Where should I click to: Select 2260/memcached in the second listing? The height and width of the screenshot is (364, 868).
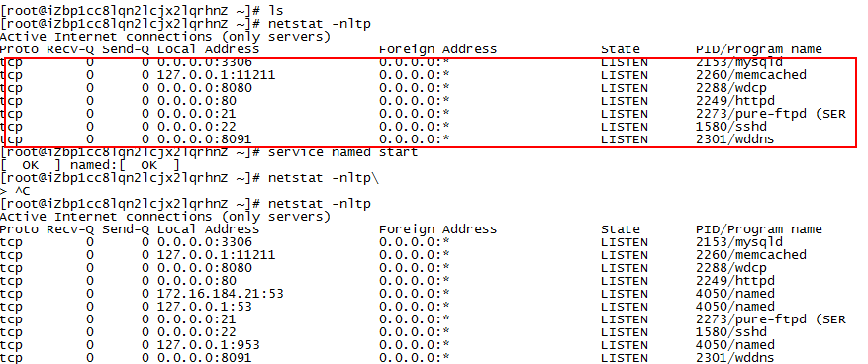[x=750, y=255]
